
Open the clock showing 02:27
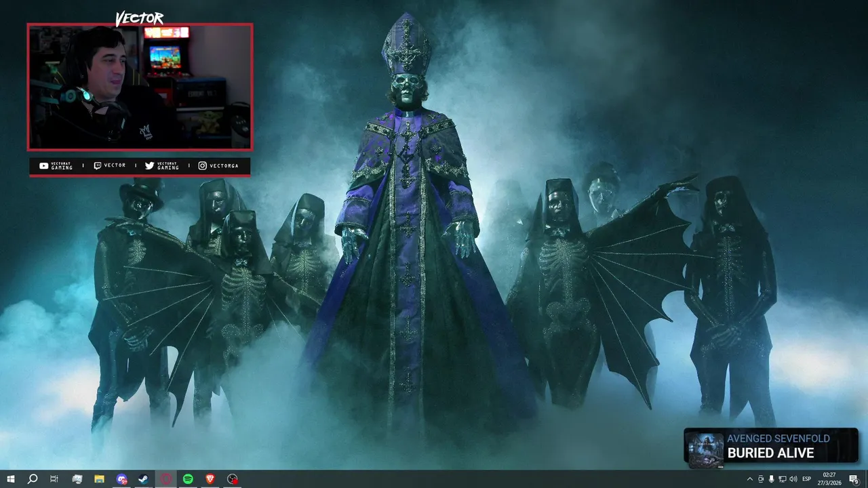pyautogui.click(x=829, y=479)
